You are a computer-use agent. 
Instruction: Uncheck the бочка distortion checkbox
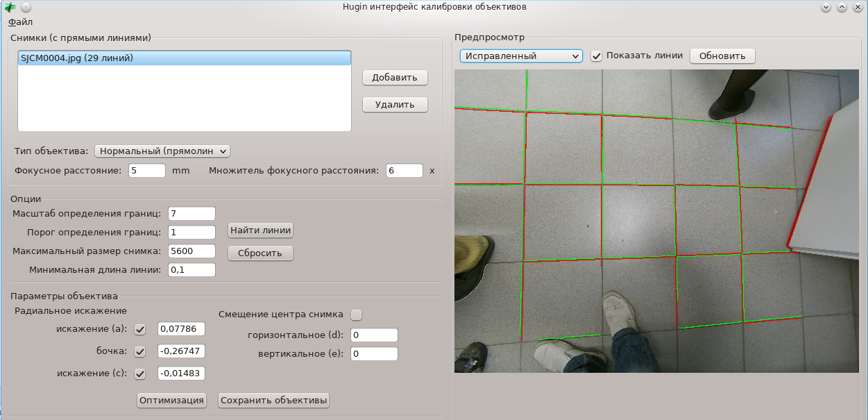(140, 351)
